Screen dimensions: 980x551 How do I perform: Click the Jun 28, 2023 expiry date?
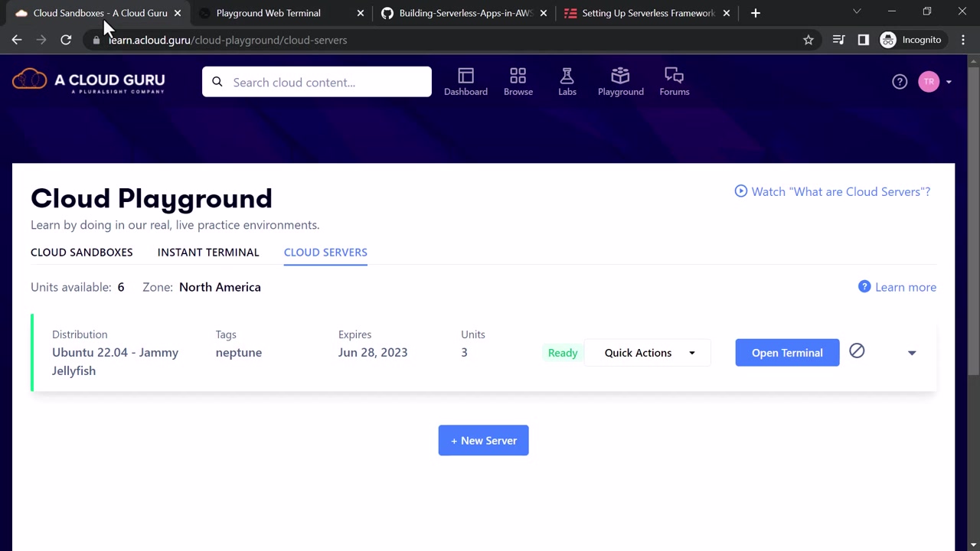coord(373,352)
